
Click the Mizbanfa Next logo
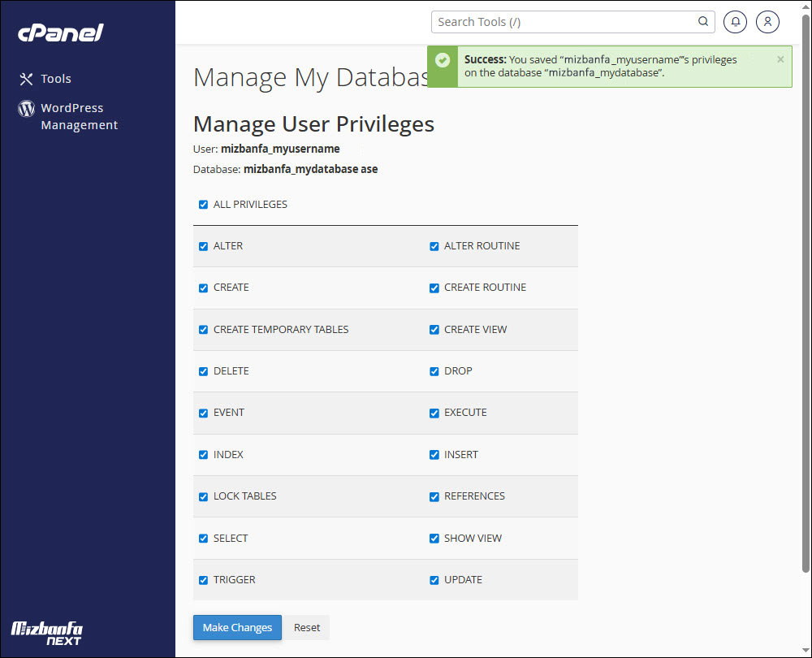pyautogui.click(x=46, y=632)
